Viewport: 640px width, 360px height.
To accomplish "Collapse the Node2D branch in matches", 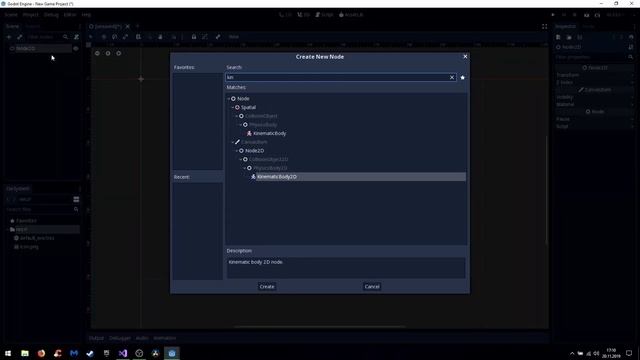I will coord(237,151).
